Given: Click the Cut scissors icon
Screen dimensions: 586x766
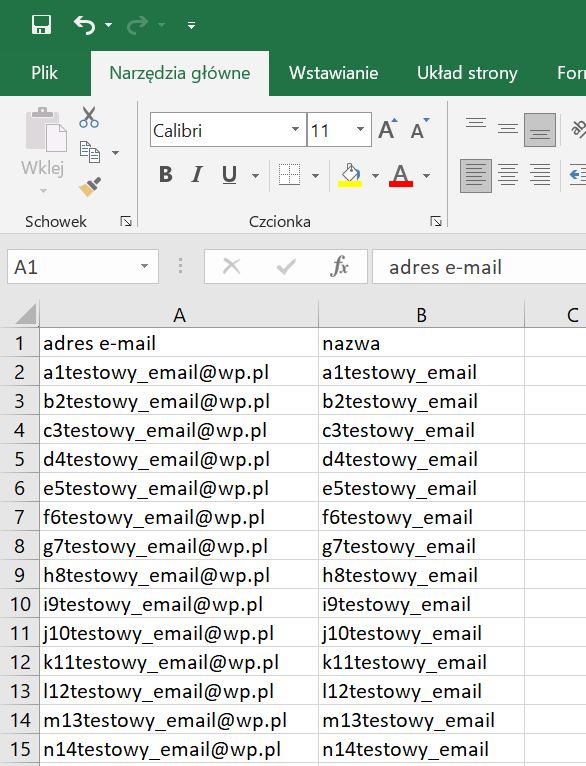Looking at the screenshot, I should tap(89, 117).
